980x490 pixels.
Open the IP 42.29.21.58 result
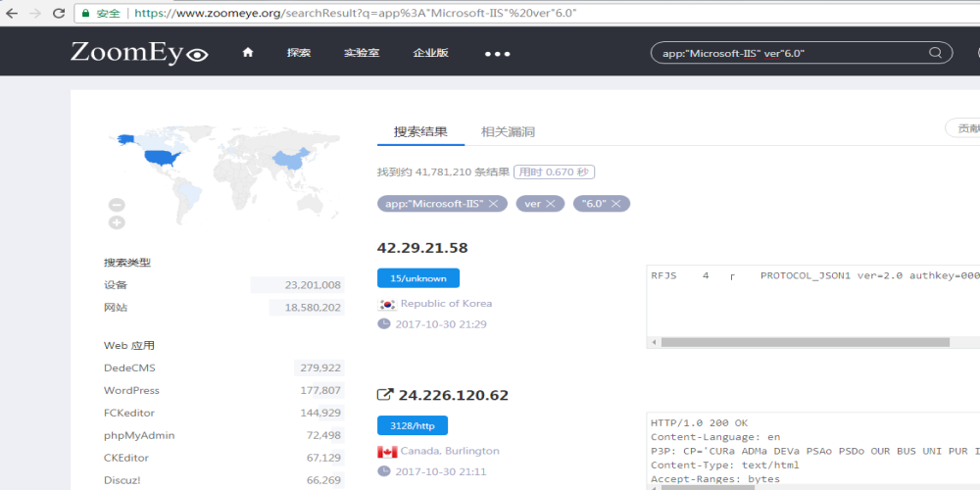pyautogui.click(x=422, y=248)
